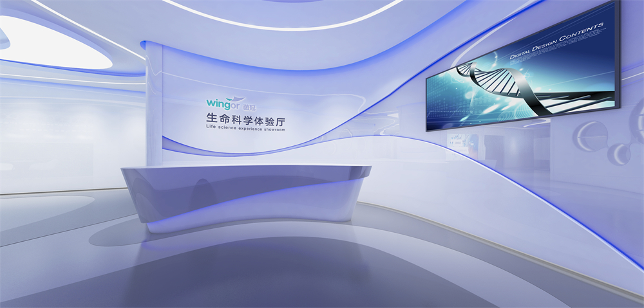Select the white reception desk top

245,170
